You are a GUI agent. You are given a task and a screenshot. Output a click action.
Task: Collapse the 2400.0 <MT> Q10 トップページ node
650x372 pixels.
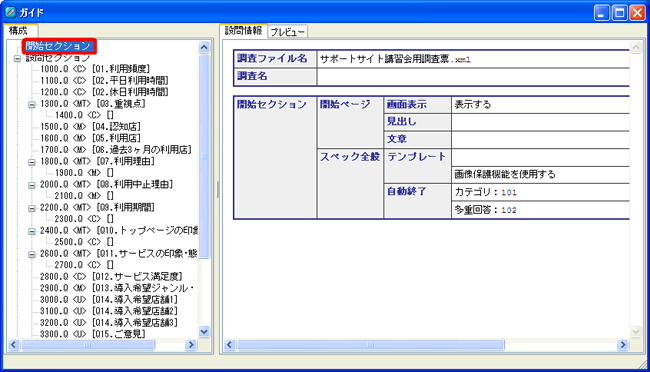click(x=32, y=231)
